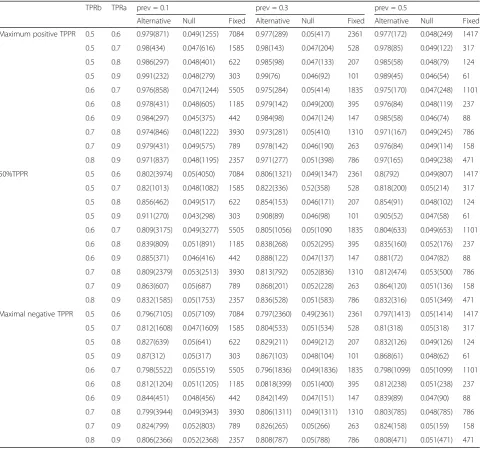Click the cell '0.863(607)'
Screen dimensions: 480x450
pyautogui.click(x=153, y=286)
